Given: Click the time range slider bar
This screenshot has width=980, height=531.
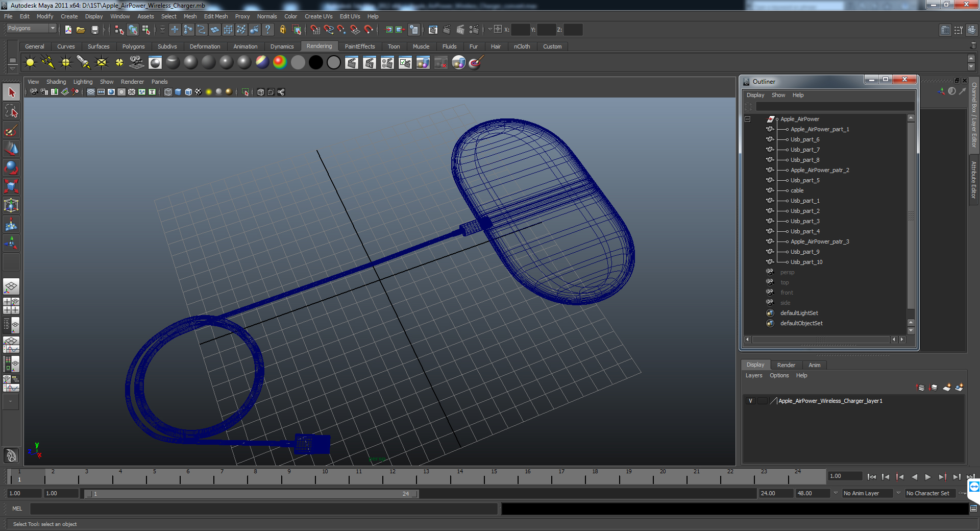Looking at the screenshot, I should [x=252, y=494].
